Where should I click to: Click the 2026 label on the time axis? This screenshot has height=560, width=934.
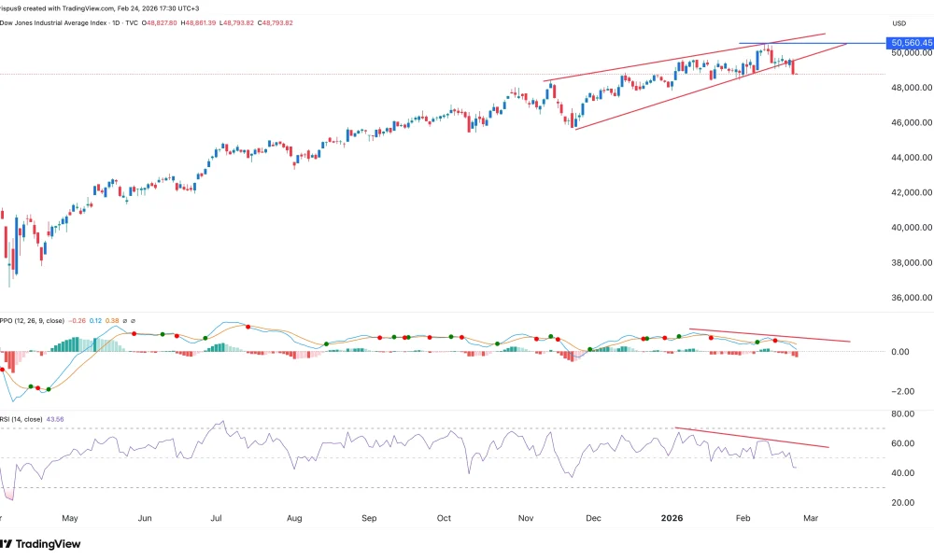point(672,518)
